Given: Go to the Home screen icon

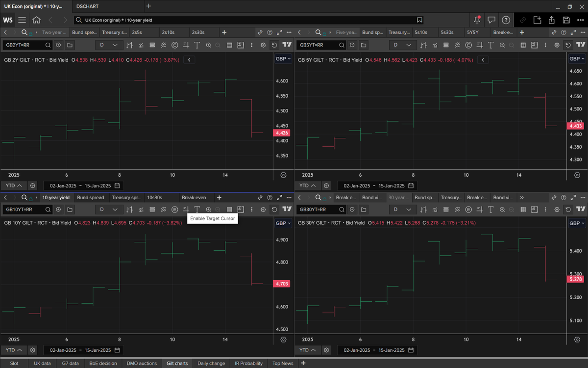Looking at the screenshot, I should (x=36, y=20).
